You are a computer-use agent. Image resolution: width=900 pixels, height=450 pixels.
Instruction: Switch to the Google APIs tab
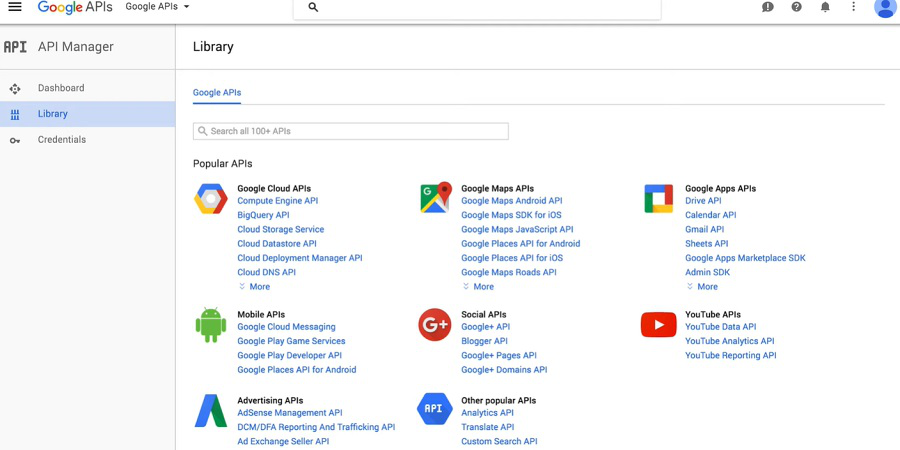217,92
